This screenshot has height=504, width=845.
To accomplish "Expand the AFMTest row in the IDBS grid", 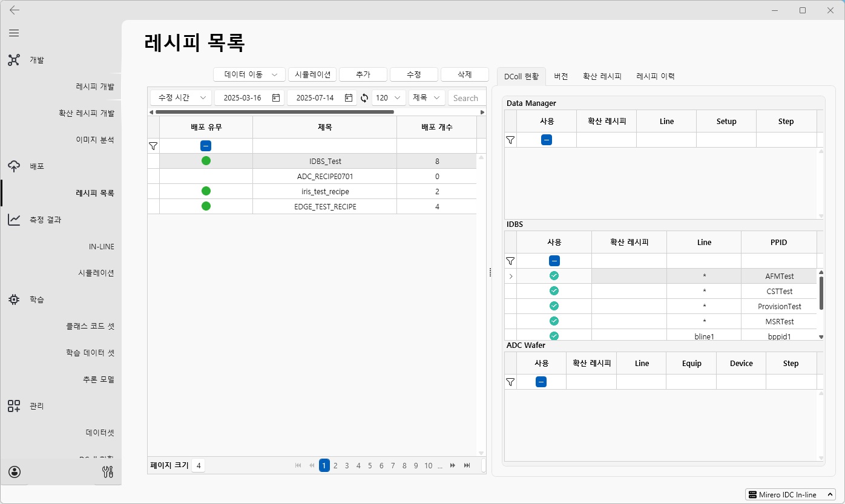I will tap(510, 276).
